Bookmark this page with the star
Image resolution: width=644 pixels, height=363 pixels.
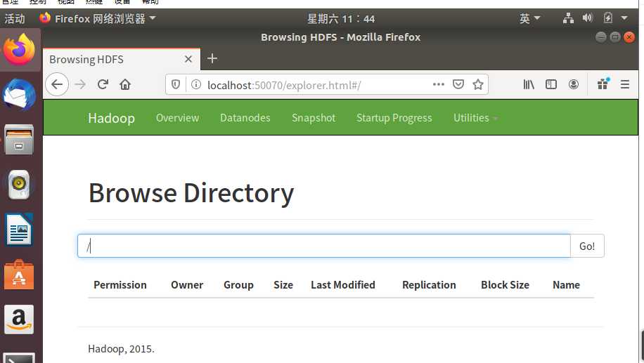tap(477, 84)
